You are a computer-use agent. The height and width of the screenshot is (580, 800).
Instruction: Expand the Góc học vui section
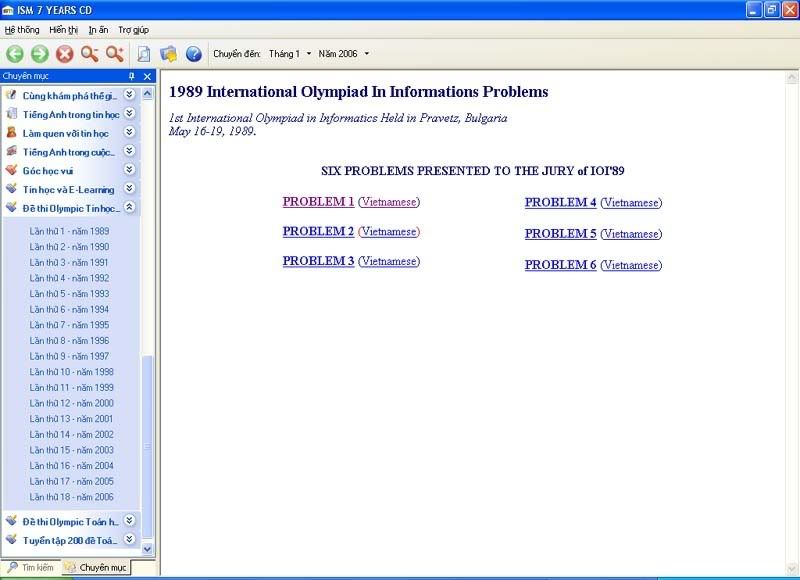click(129, 170)
